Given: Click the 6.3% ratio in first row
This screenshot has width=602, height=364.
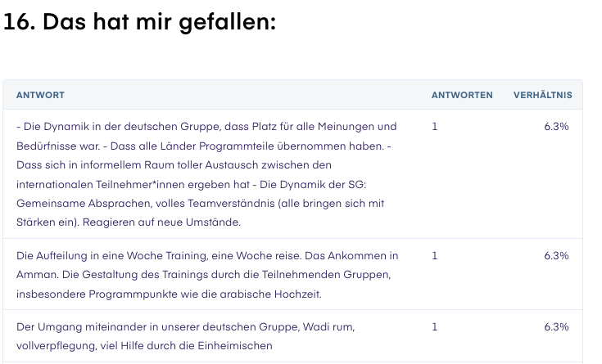Looking at the screenshot, I should coord(556,127).
